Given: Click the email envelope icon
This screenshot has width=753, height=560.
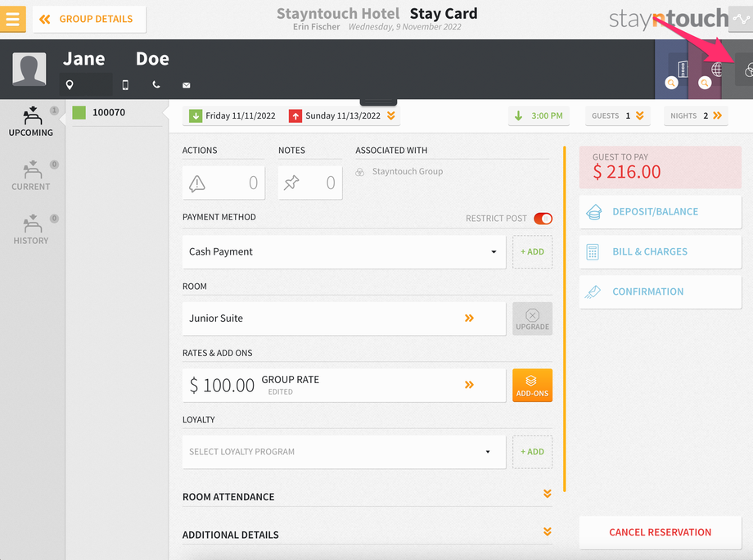Looking at the screenshot, I should pos(187,85).
